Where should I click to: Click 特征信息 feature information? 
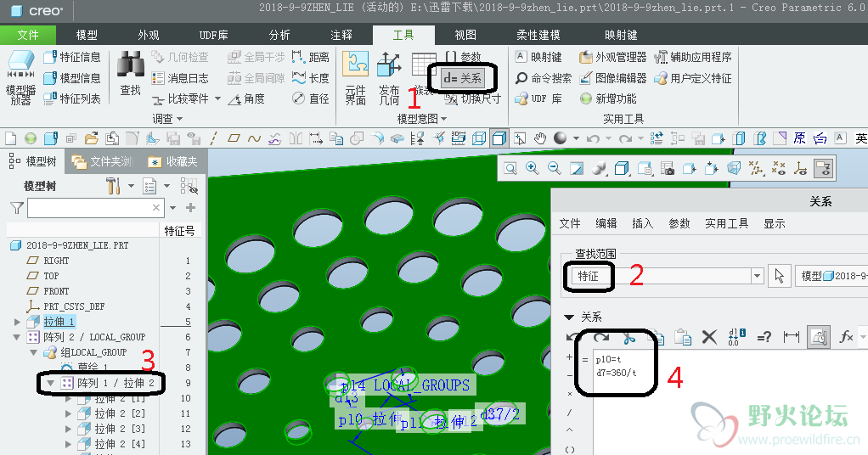pos(72,57)
